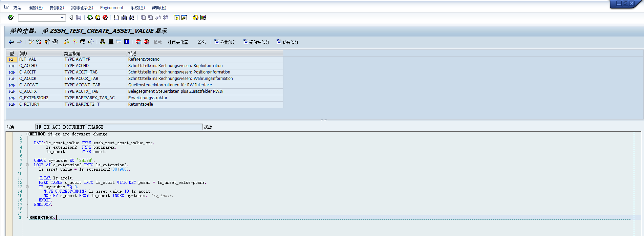Click the yellow Help question mark icon
The width and height of the screenshot is (644, 236).
click(196, 18)
